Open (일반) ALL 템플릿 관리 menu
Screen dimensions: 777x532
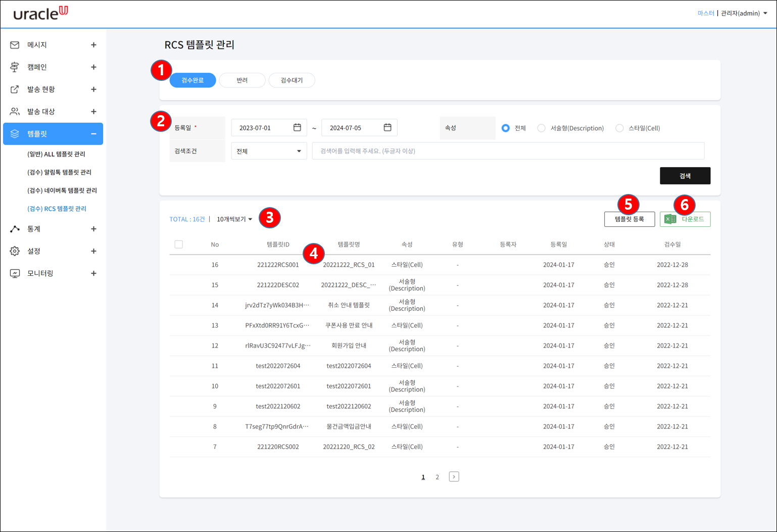click(56, 154)
